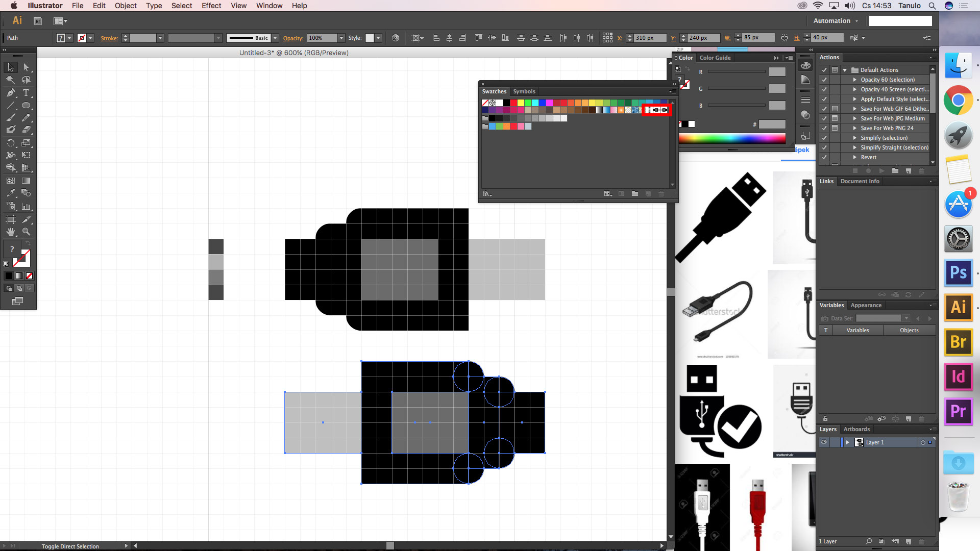Viewport: 980px width, 551px height.
Task: Select the Ellipse tool
Action: (x=26, y=106)
